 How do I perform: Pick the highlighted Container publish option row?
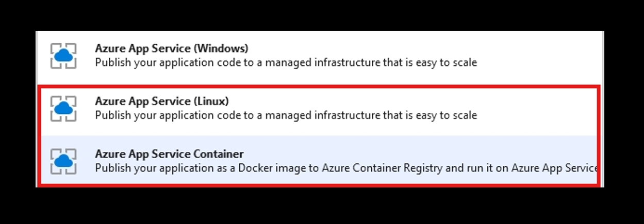click(x=320, y=161)
